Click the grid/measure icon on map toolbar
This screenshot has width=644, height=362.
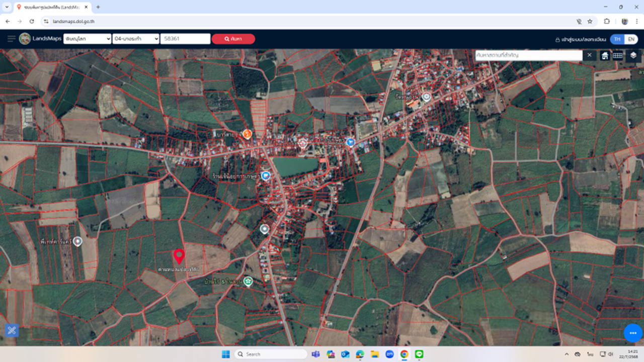click(x=617, y=55)
